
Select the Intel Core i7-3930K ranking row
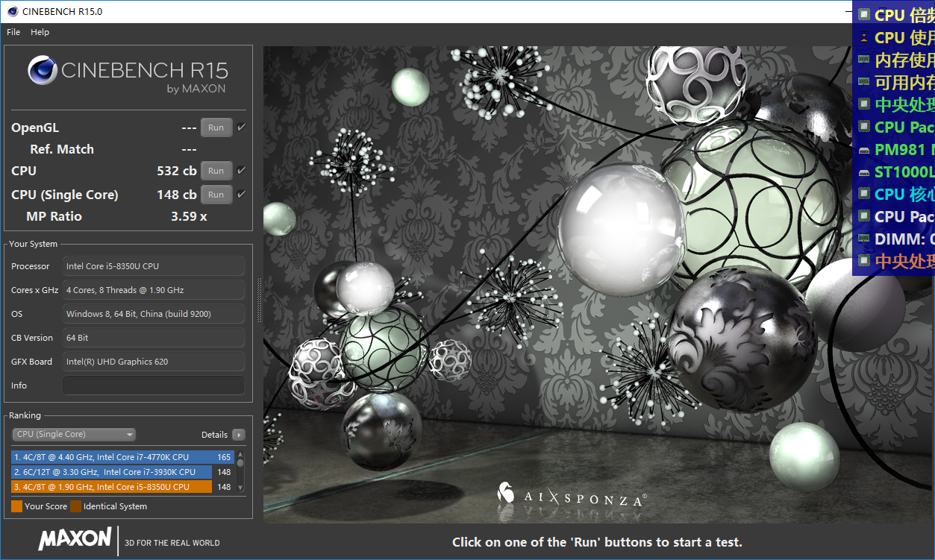pos(122,472)
